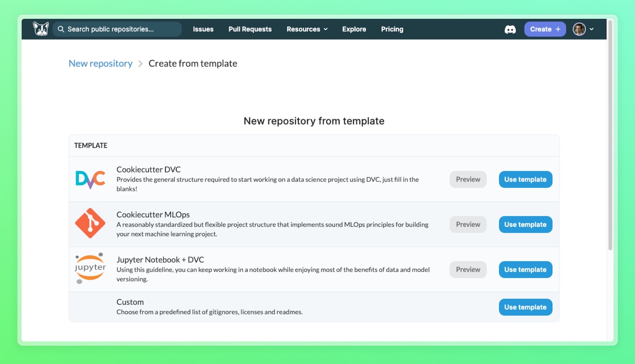
Task: Preview the Cookiecutter DVC template
Action: pyautogui.click(x=468, y=179)
